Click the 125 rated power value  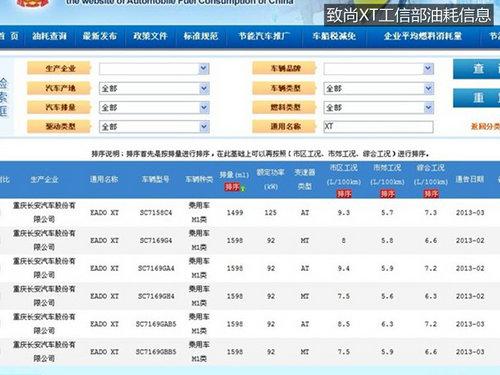tap(270, 213)
